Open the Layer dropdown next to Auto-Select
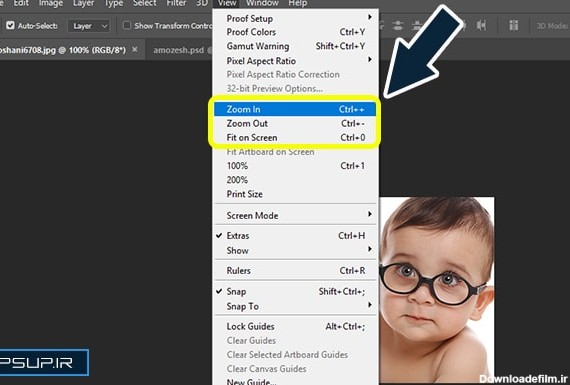The image size is (570, 385). 89,26
